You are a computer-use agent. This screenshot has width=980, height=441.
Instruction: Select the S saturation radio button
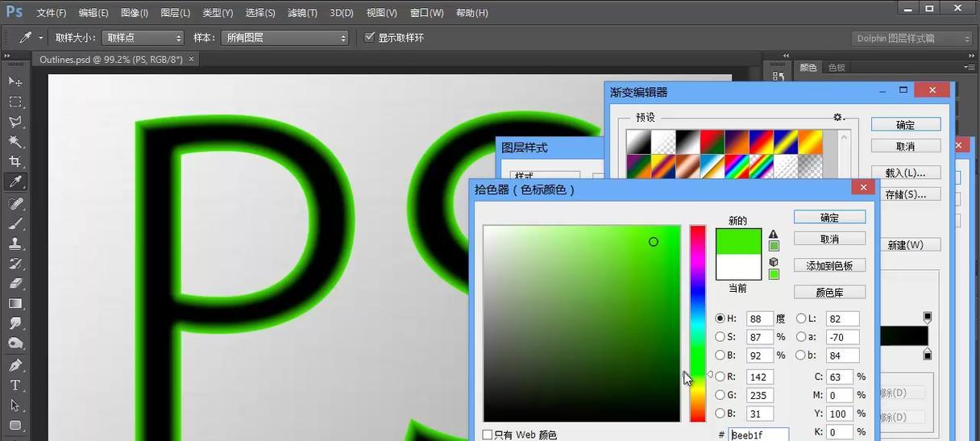click(x=720, y=337)
